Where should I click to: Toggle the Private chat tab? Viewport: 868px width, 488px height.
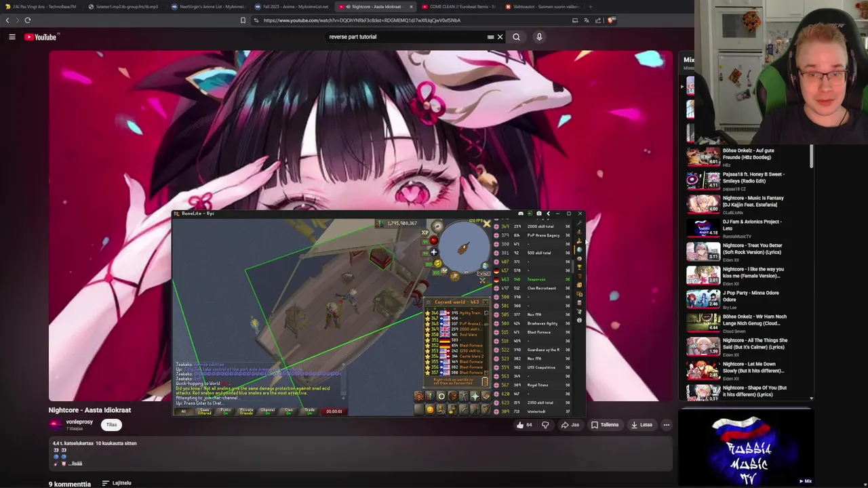(246, 411)
